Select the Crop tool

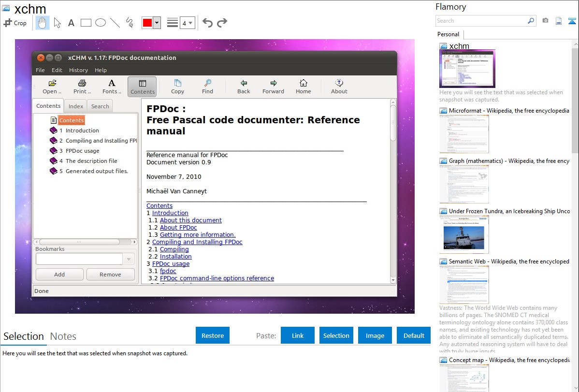click(x=15, y=23)
